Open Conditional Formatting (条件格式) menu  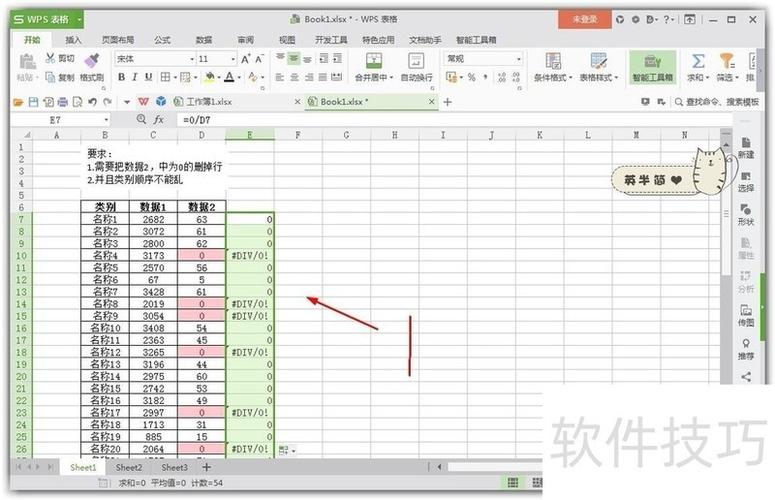point(553,67)
